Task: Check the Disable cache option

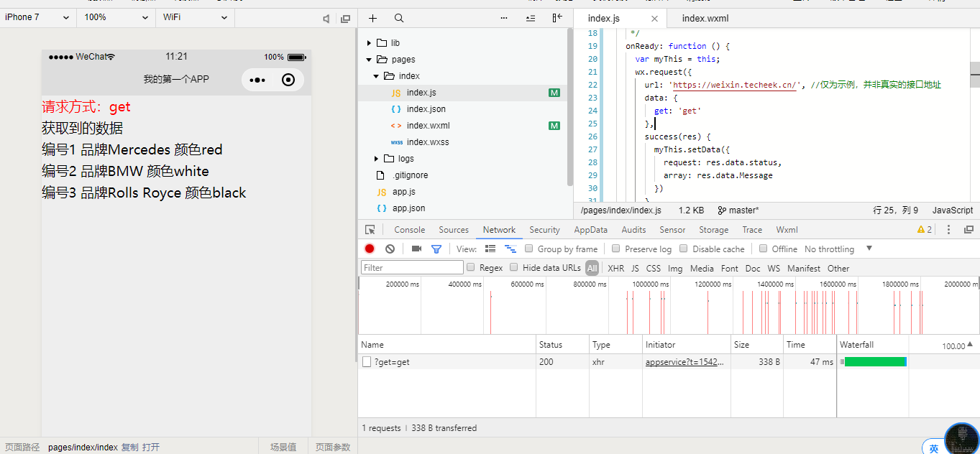Action: (683, 249)
